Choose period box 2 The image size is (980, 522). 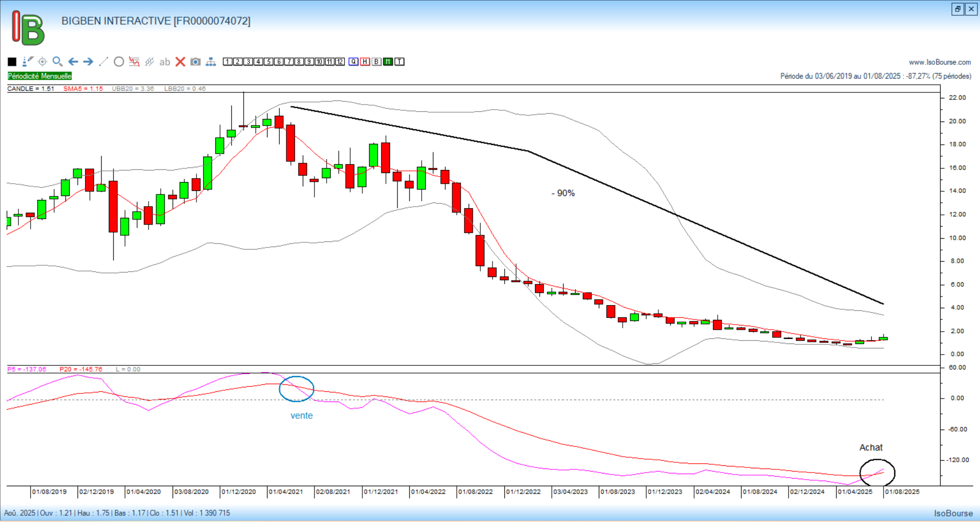click(x=238, y=62)
